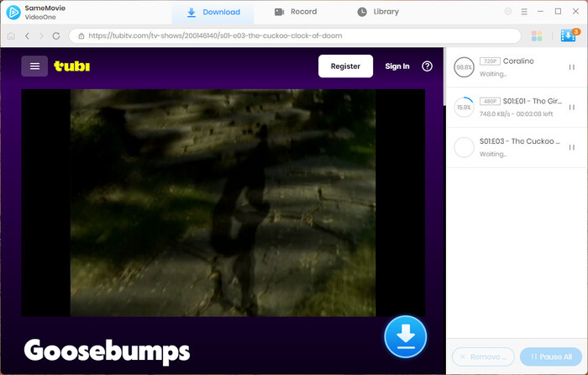Switch to the Record tab

click(x=296, y=12)
